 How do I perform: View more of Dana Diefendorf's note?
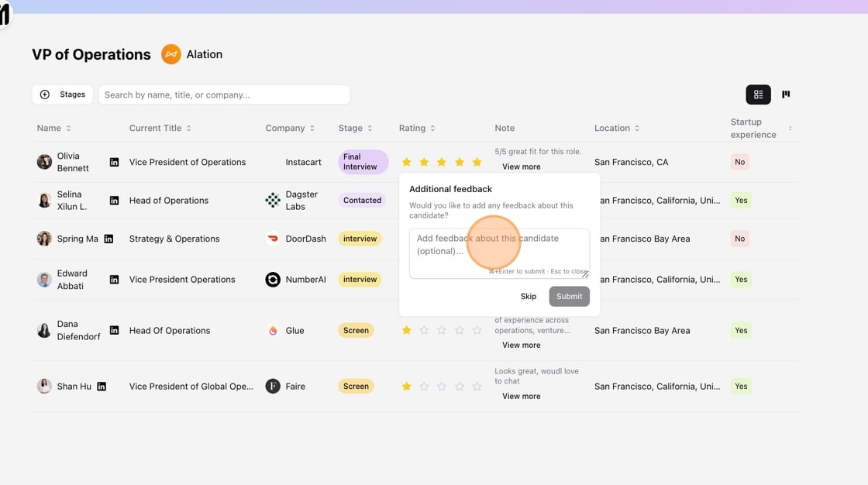[x=521, y=345]
